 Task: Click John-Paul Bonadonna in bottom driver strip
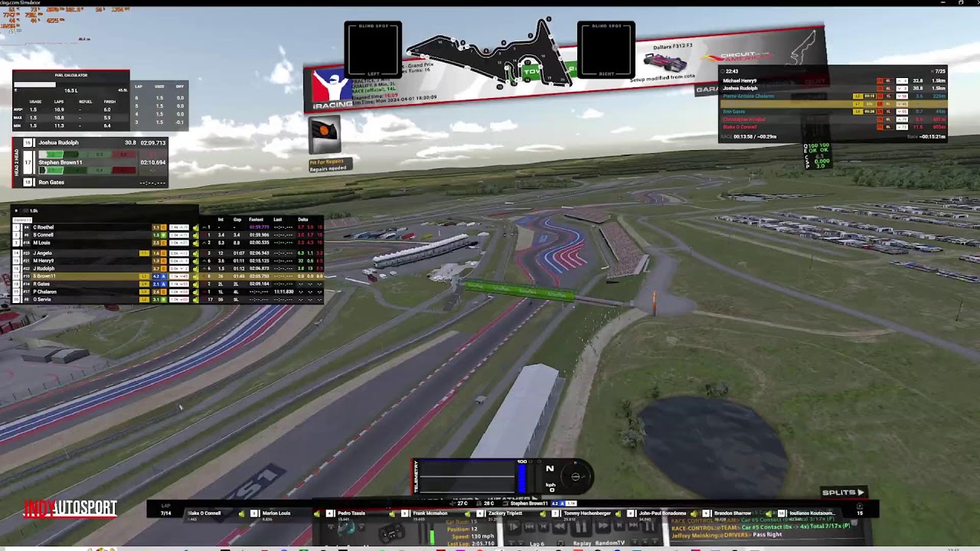pos(663,514)
